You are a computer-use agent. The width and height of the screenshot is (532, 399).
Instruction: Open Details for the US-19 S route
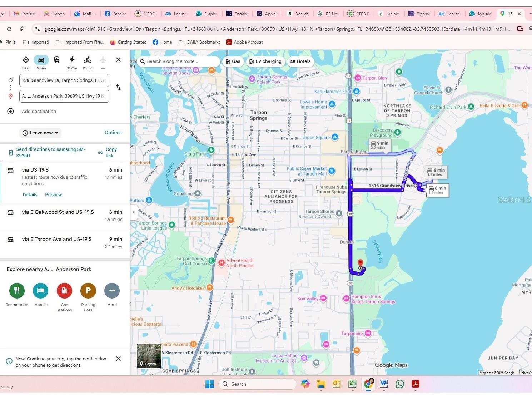[x=30, y=195]
